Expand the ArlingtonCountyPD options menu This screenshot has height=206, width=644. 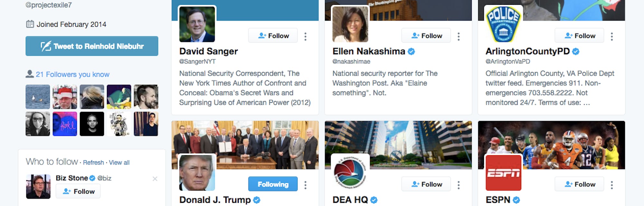[x=612, y=36]
